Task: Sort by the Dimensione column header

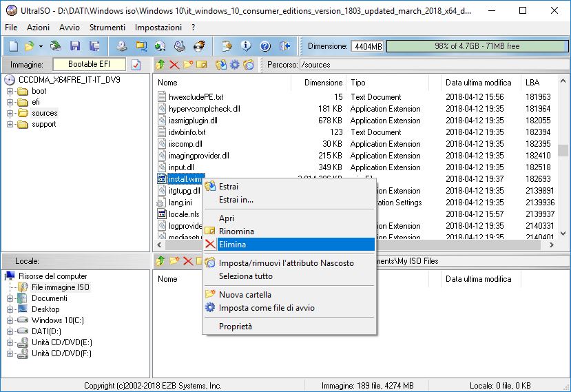Action: (319, 83)
